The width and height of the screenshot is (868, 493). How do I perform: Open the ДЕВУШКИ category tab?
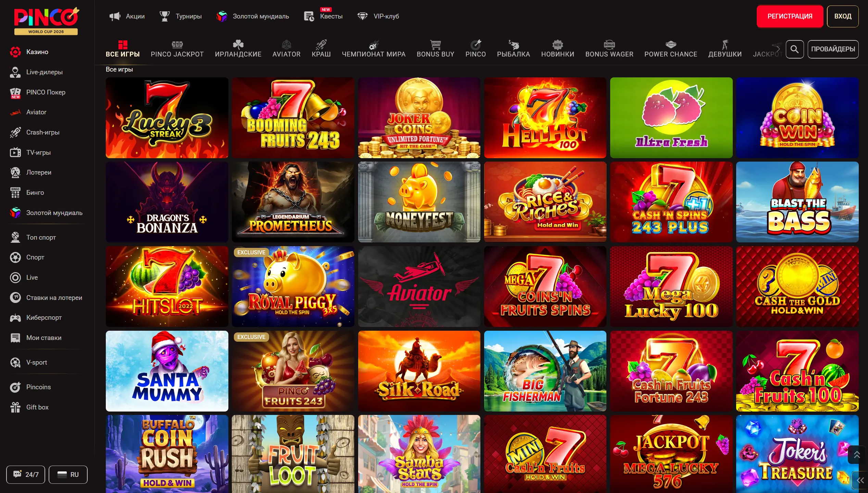click(725, 49)
